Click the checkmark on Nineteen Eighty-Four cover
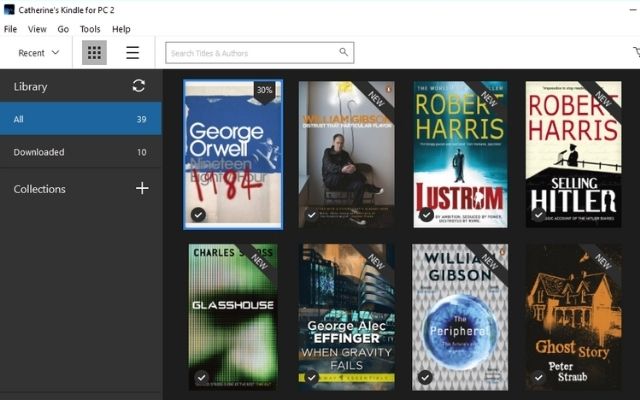 point(199,214)
